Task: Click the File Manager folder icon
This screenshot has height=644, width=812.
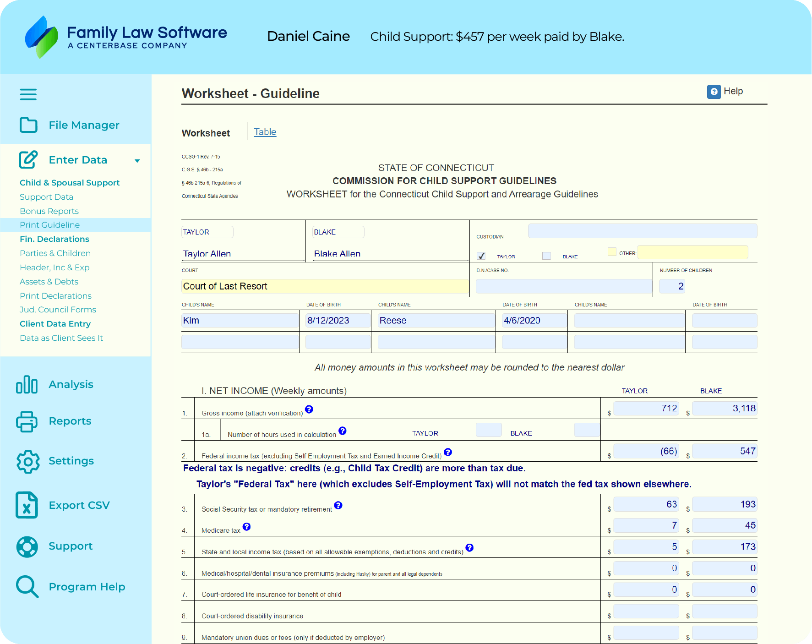Action: click(28, 125)
